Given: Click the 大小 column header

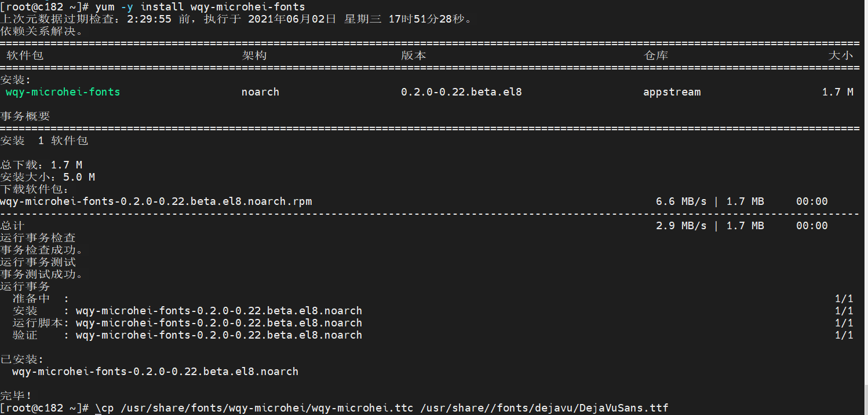Looking at the screenshot, I should [x=840, y=56].
